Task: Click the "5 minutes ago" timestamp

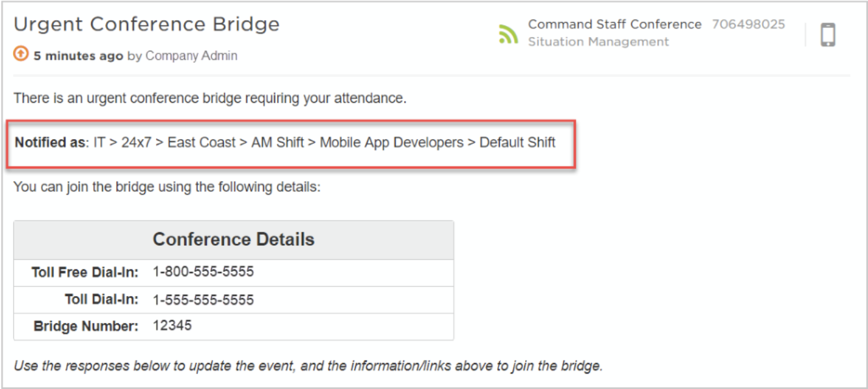Action: [x=78, y=56]
